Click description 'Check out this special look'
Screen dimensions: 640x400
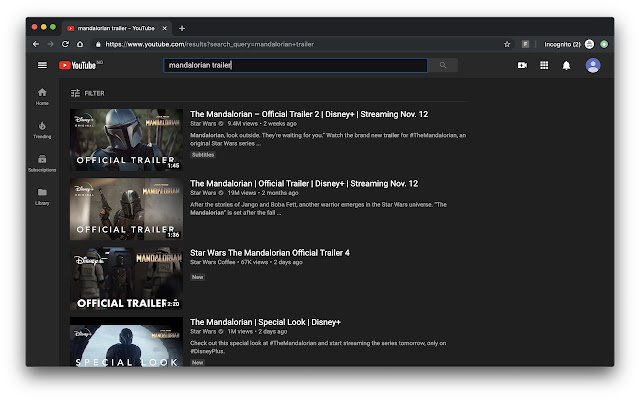[x=318, y=347]
